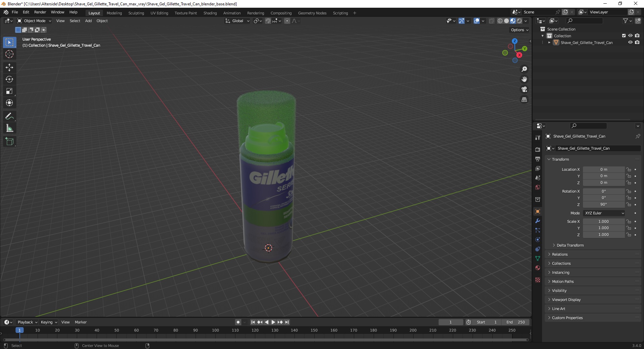Viewport: 644px width, 349px height.
Task: Open the Tool properties tab
Action: [538, 138]
